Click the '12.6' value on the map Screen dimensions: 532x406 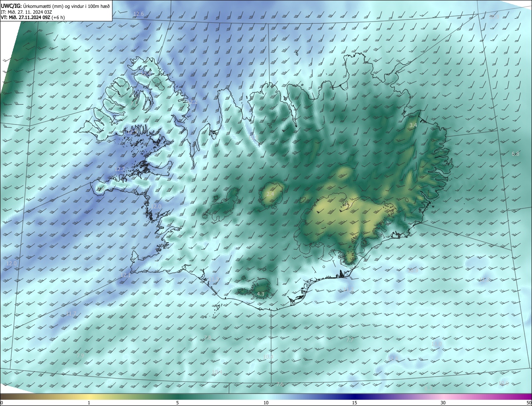tap(138, 14)
